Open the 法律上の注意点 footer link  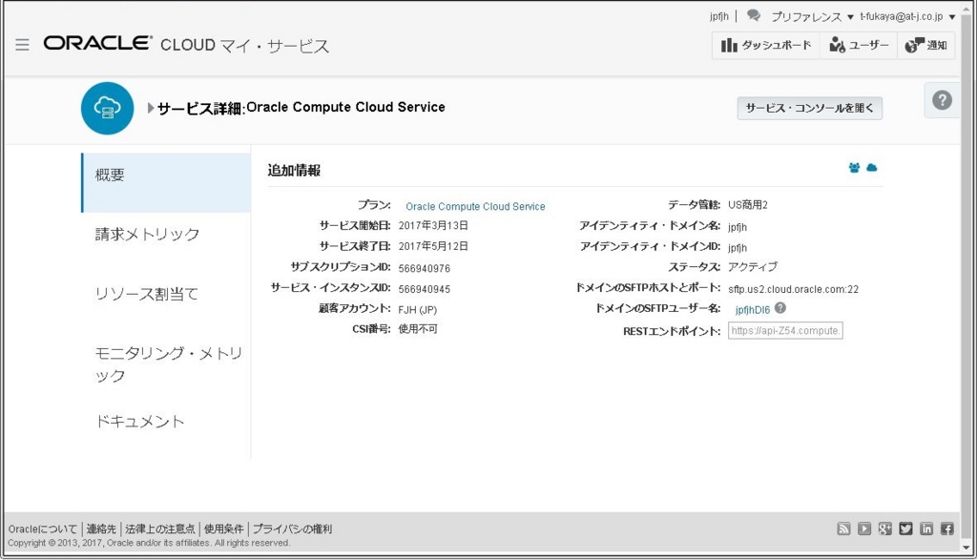point(159,529)
